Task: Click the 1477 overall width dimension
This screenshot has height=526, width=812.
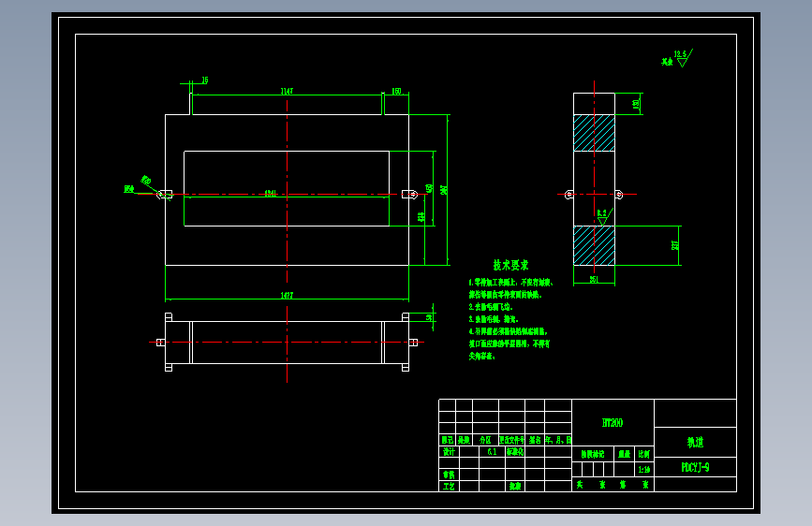Action: (x=287, y=295)
